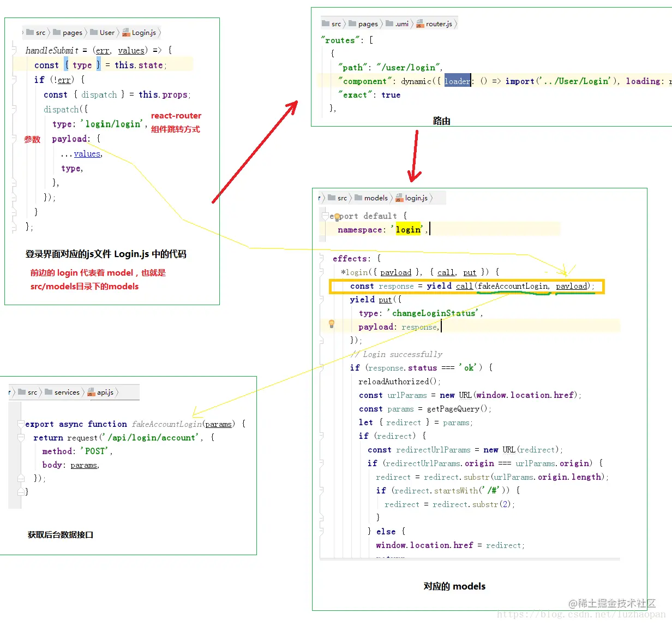Click the api.js JavaScript file icon

coord(91,392)
